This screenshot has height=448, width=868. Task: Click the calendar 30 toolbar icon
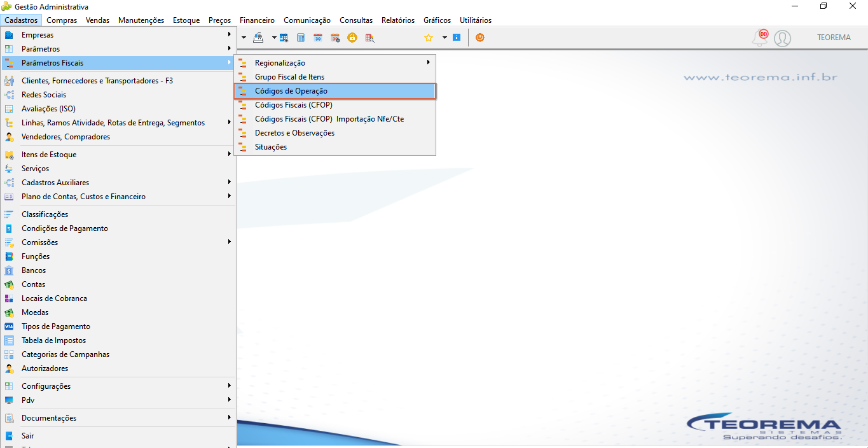click(318, 38)
